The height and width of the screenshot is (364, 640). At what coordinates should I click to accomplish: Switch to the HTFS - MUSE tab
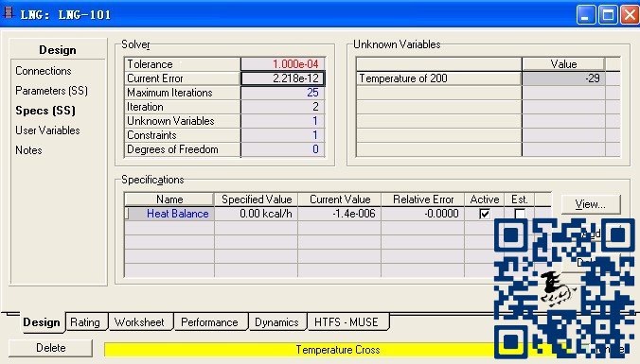pyautogui.click(x=347, y=322)
